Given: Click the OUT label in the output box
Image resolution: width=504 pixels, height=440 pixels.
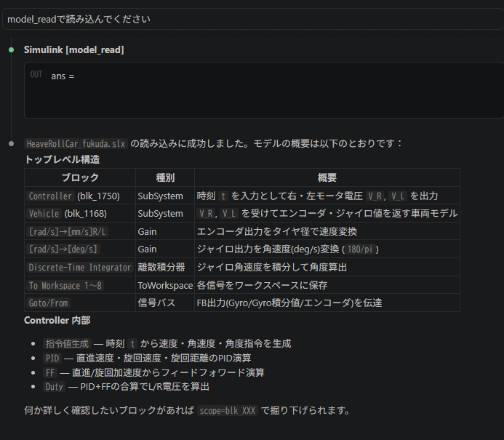Looking at the screenshot, I should [36, 75].
